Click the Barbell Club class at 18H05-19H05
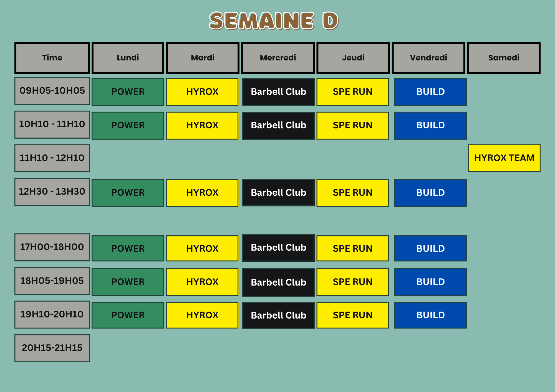This screenshot has width=555, height=392. [278, 282]
